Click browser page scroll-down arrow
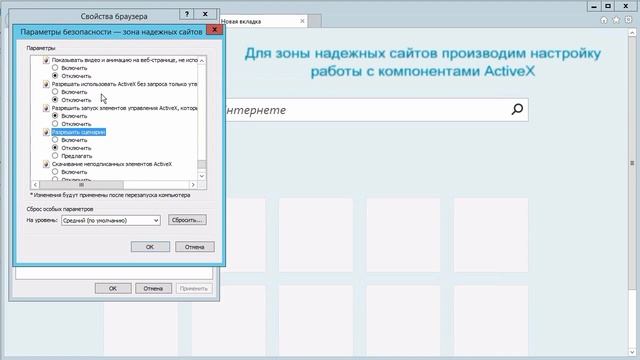 pyautogui.click(x=632, y=352)
